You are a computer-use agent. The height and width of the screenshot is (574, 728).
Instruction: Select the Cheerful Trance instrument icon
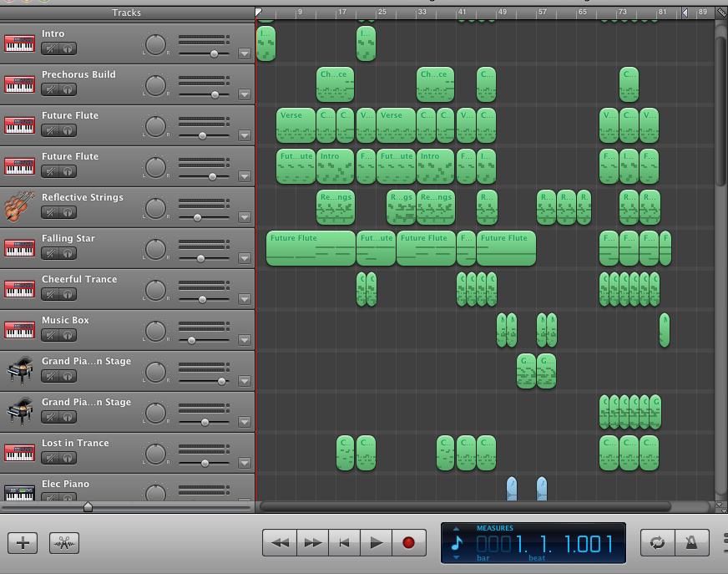pyautogui.click(x=19, y=289)
